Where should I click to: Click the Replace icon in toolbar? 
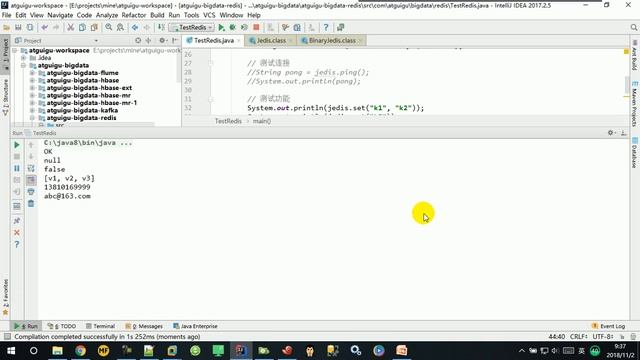[120, 27]
